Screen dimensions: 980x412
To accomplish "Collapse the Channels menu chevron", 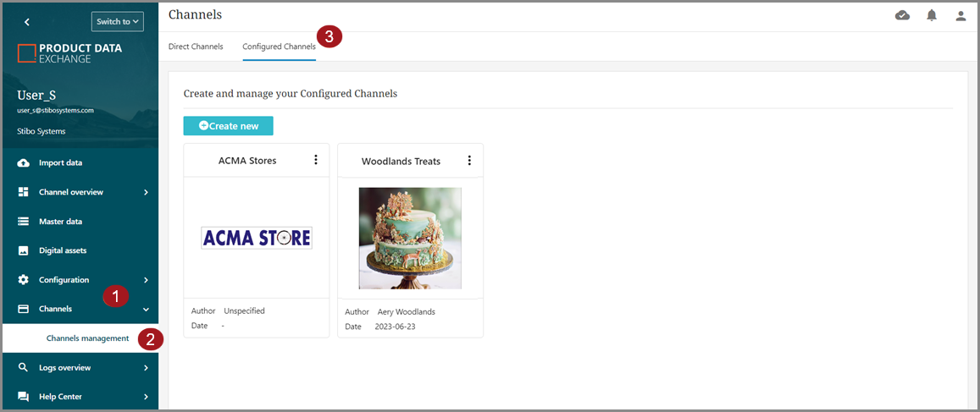I will pyautogui.click(x=147, y=309).
